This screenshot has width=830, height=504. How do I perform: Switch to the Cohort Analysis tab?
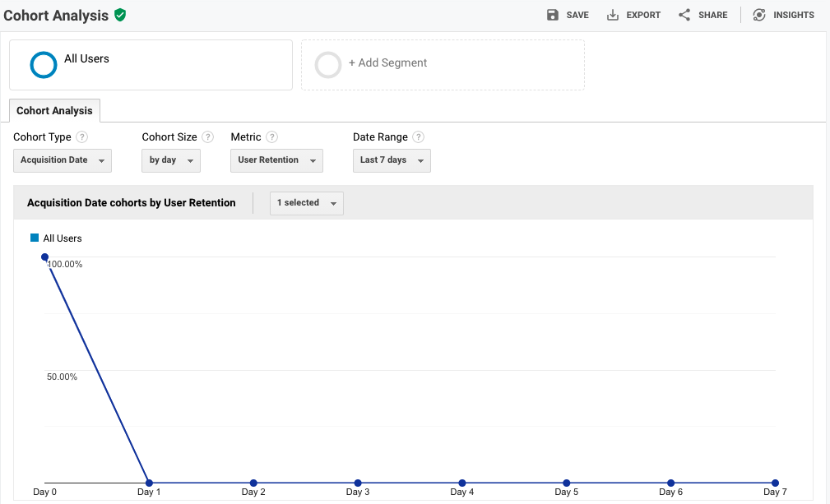tap(54, 110)
